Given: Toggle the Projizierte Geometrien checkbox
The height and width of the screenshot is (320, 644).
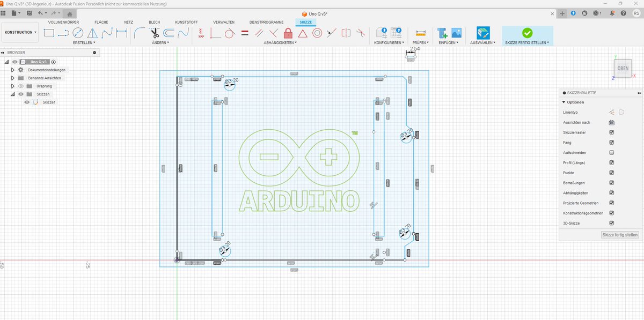Looking at the screenshot, I should click(x=612, y=203).
